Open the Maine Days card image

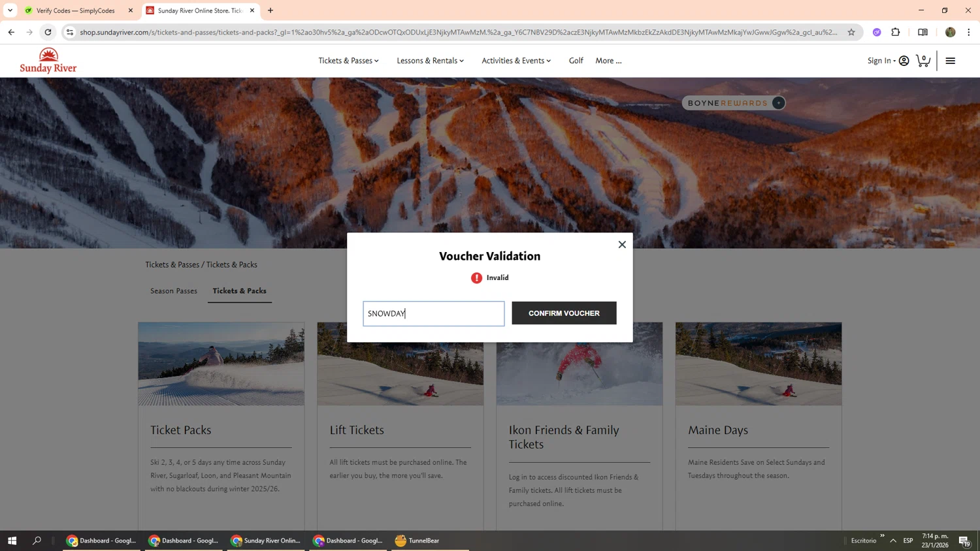[x=759, y=364]
